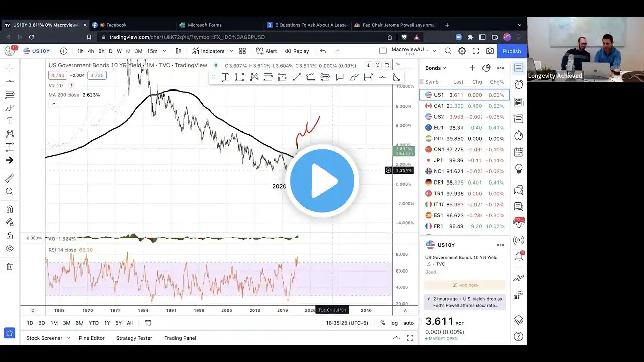Toggle log scale on the chart
Image resolution: width=644 pixels, height=362 pixels.
(394, 323)
